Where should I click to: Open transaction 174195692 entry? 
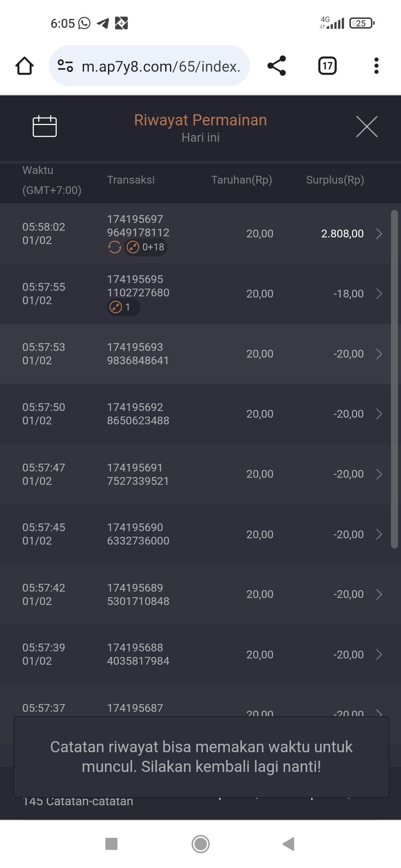138,414
